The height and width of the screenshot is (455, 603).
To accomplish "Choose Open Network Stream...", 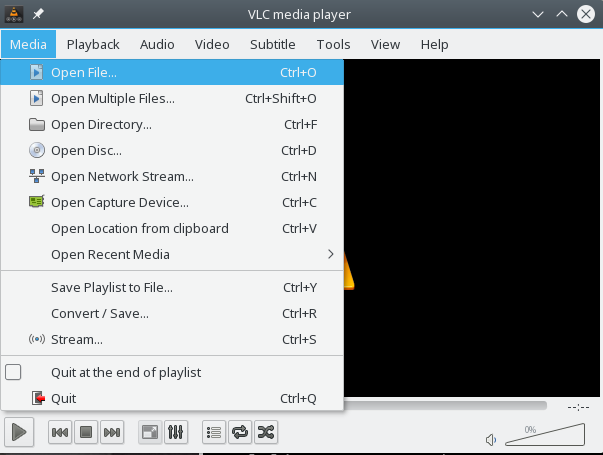I will (172, 177).
